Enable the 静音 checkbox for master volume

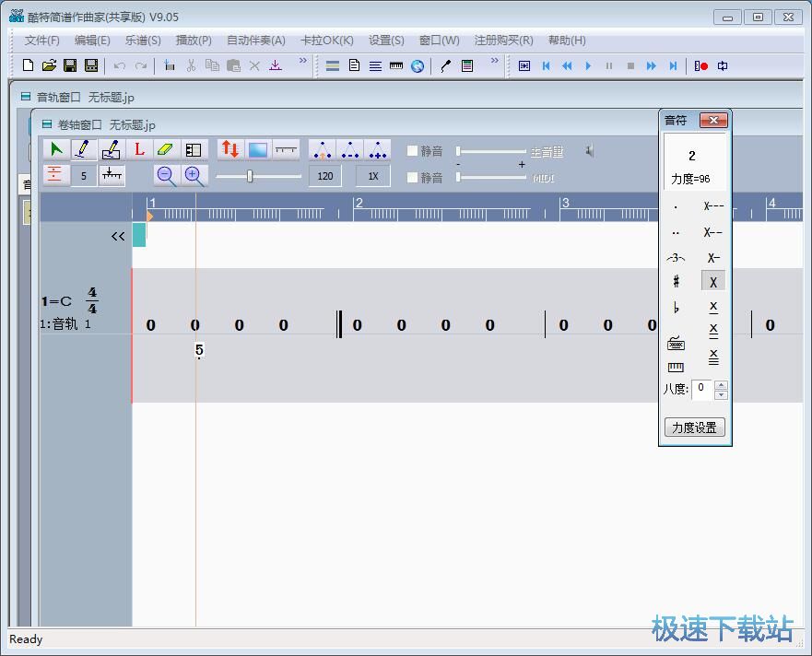[x=413, y=151]
